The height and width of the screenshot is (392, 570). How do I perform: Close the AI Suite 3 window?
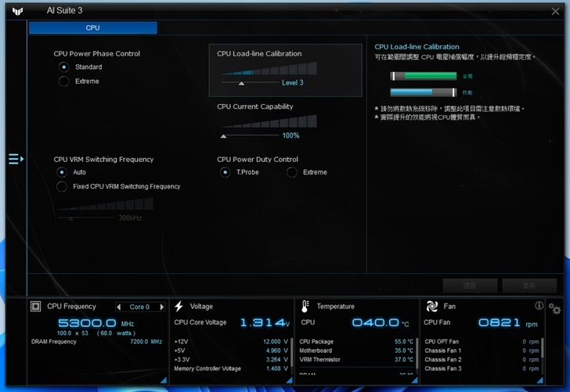[555, 11]
